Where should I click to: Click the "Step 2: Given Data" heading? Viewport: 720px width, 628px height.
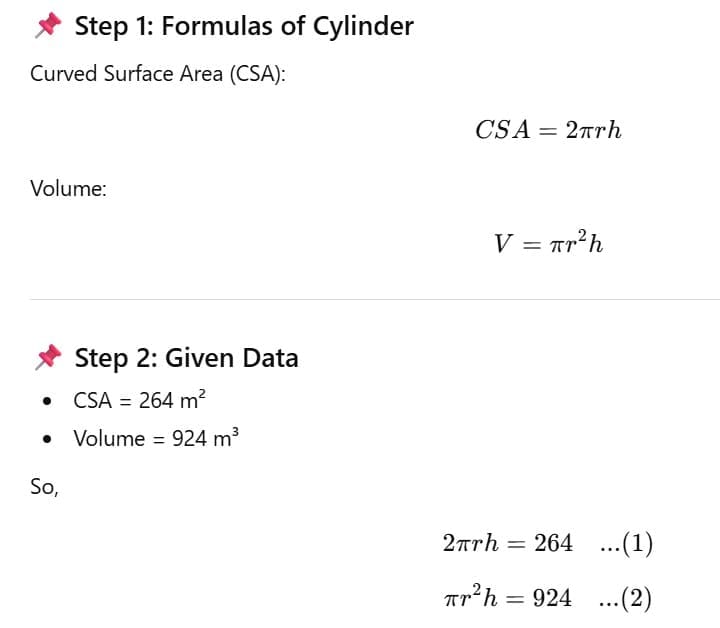pos(186,358)
